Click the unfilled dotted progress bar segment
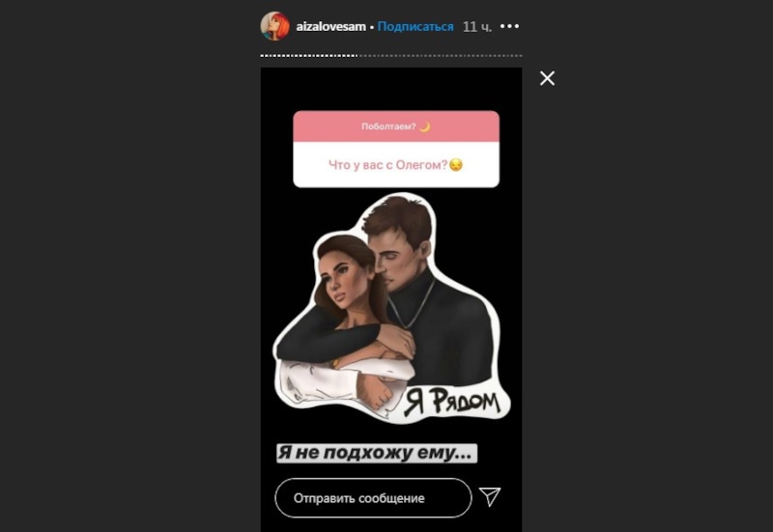 (x=440, y=56)
